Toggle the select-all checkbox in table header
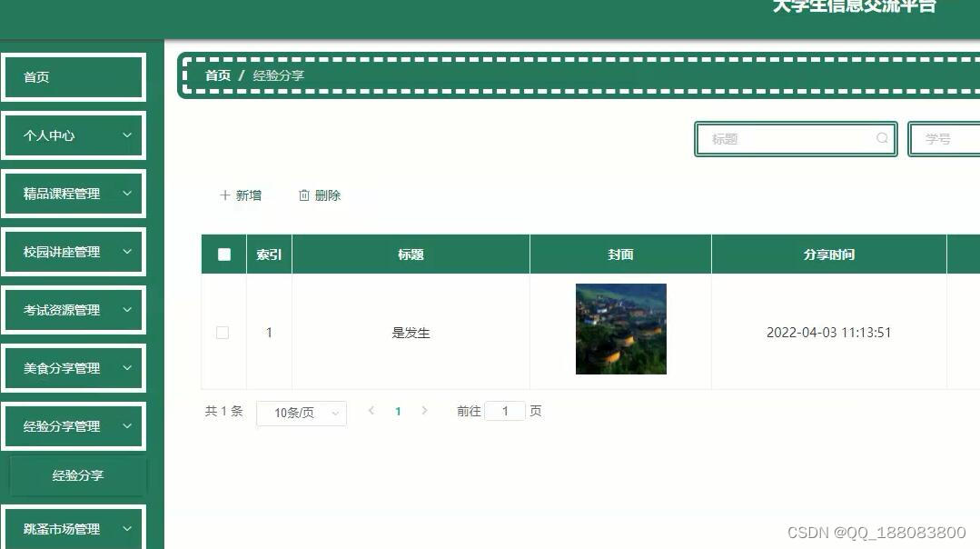Image resolution: width=980 pixels, height=549 pixels. 223,255
